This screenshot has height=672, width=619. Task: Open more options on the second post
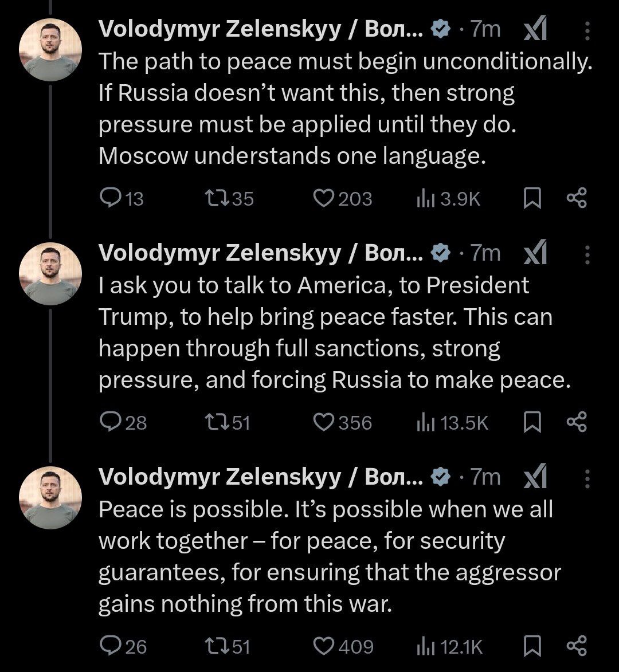587,254
